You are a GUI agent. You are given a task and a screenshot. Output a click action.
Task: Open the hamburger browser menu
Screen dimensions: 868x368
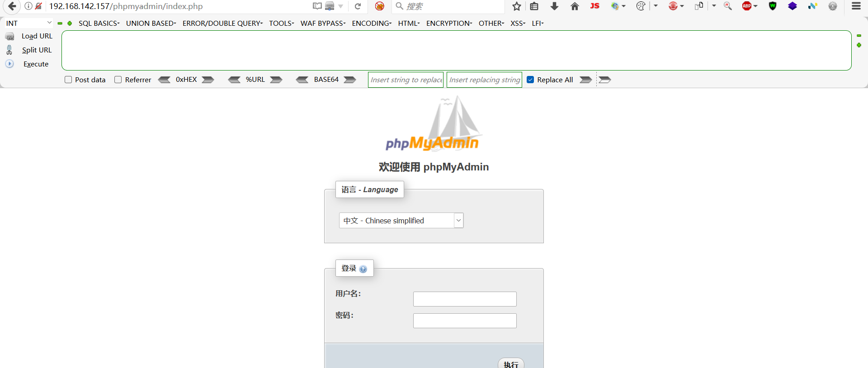(x=856, y=6)
